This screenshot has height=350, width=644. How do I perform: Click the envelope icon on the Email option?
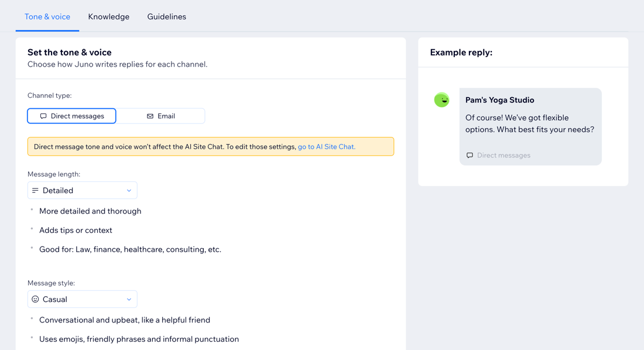coord(149,115)
